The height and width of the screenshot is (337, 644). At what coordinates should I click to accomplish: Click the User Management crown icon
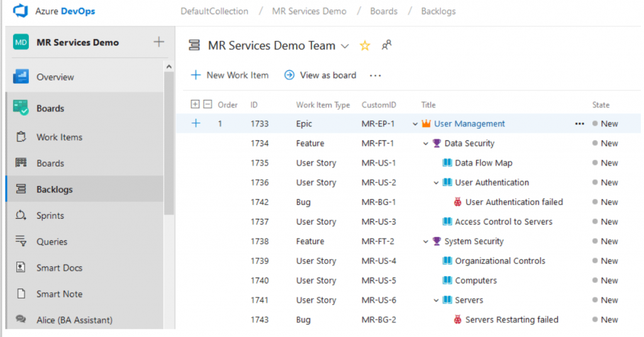(x=426, y=123)
